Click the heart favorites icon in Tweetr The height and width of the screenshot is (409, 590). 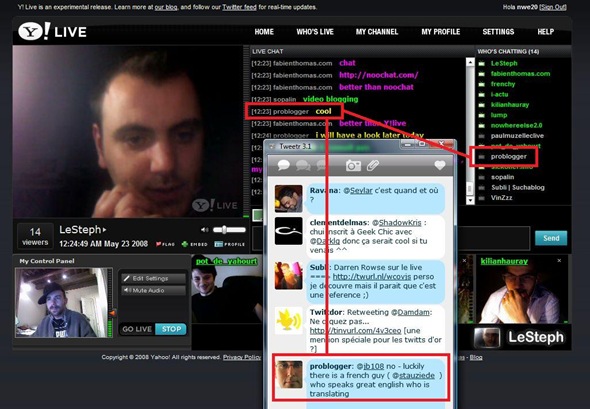(439, 165)
